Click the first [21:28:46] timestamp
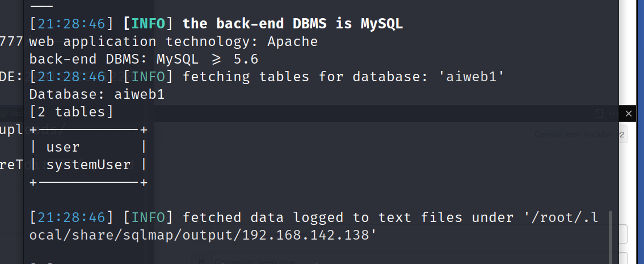Viewport: 644px width, 264px height. click(71, 24)
